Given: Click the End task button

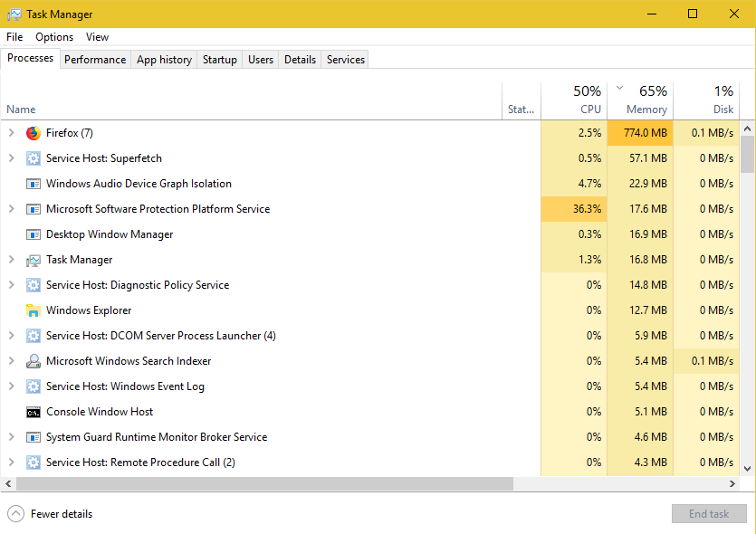Looking at the screenshot, I should click(709, 514).
